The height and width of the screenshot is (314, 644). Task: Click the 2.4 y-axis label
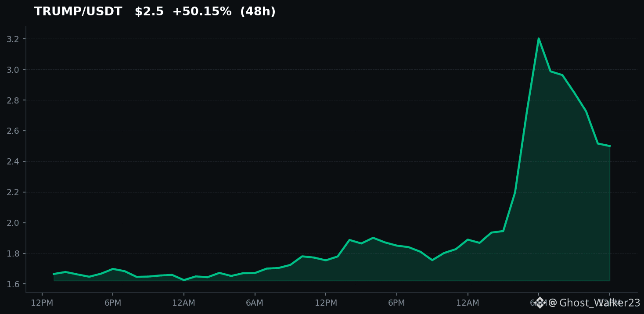point(13,162)
